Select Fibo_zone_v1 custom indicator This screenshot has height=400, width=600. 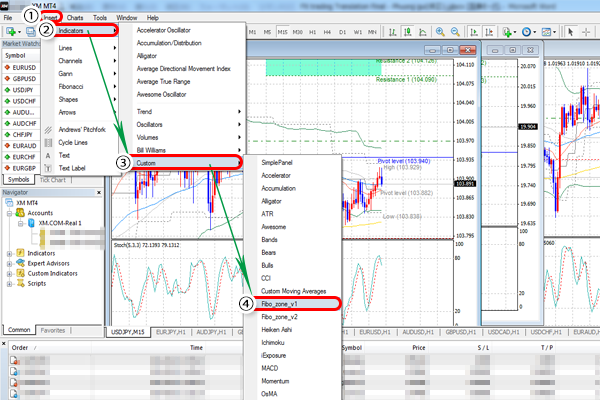(292, 304)
